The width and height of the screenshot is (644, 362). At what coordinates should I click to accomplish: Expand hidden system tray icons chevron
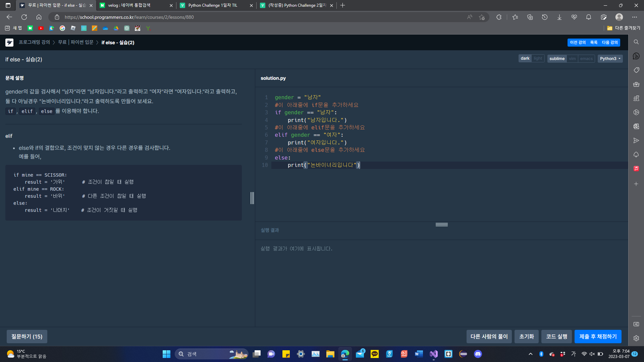tap(530, 354)
